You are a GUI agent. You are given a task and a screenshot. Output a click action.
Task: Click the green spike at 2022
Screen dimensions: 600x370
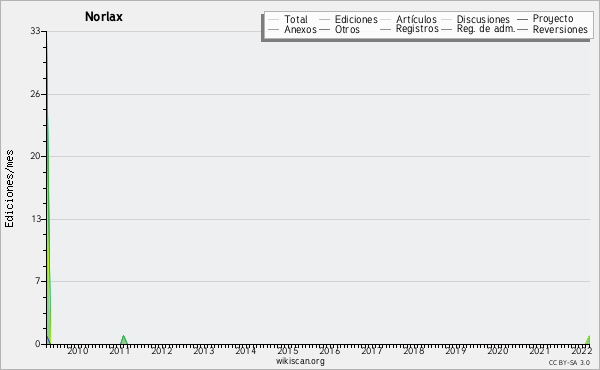coord(588,340)
